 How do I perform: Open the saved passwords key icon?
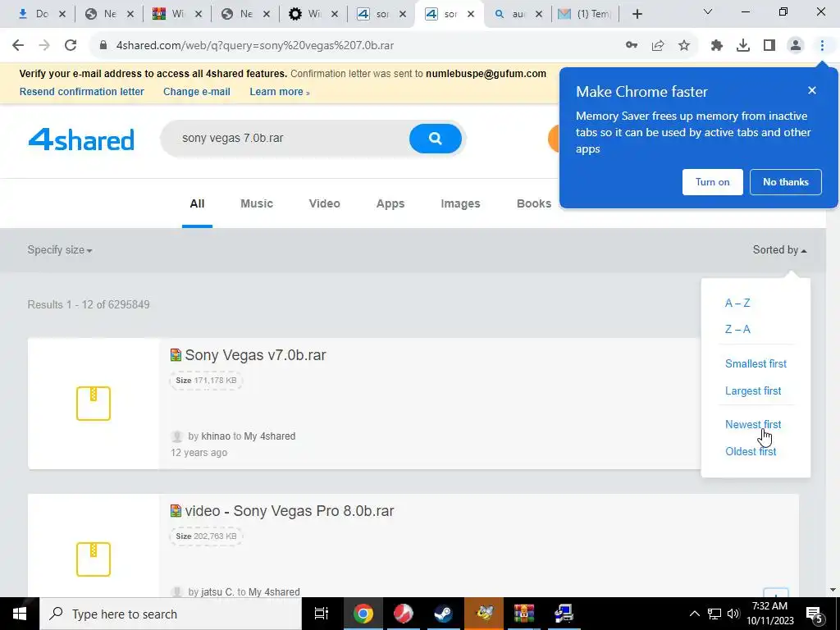coord(632,46)
